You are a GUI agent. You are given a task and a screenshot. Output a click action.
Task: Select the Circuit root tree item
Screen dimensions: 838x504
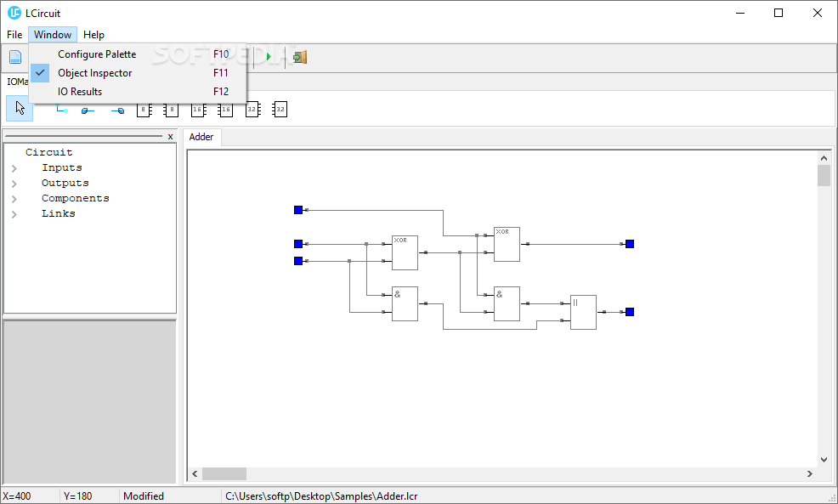(48, 152)
